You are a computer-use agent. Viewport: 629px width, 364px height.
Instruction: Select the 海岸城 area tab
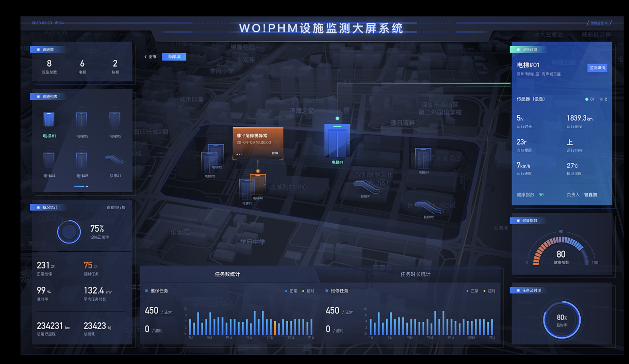(x=174, y=57)
